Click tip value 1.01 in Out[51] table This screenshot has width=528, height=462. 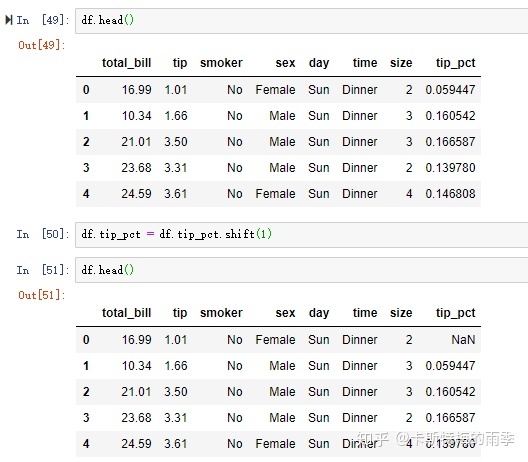(x=175, y=340)
